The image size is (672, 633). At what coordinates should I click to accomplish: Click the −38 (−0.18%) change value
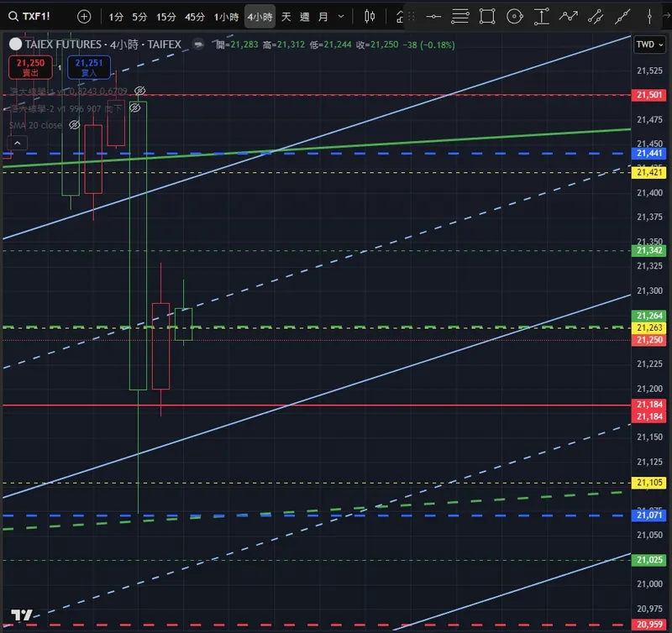point(428,44)
